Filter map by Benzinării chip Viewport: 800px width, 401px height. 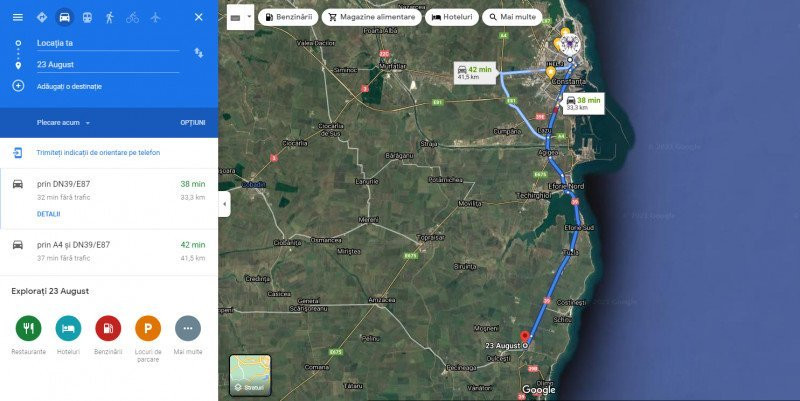click(x=288, y=17)
